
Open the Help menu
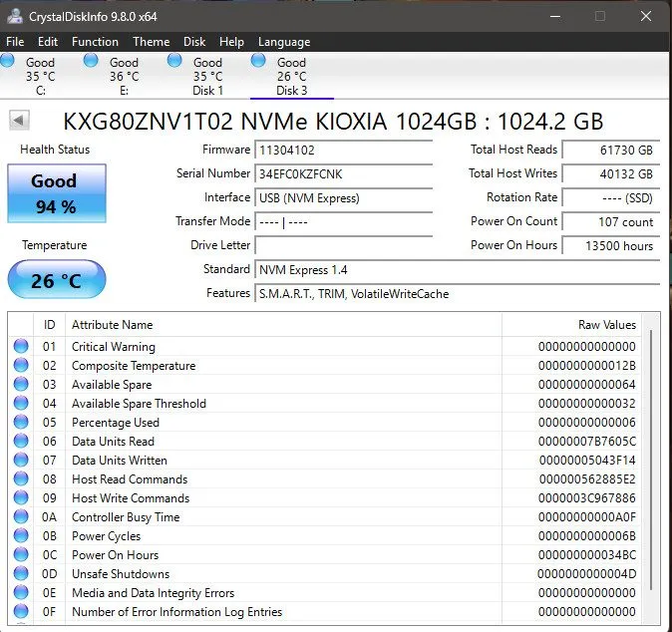231,42
